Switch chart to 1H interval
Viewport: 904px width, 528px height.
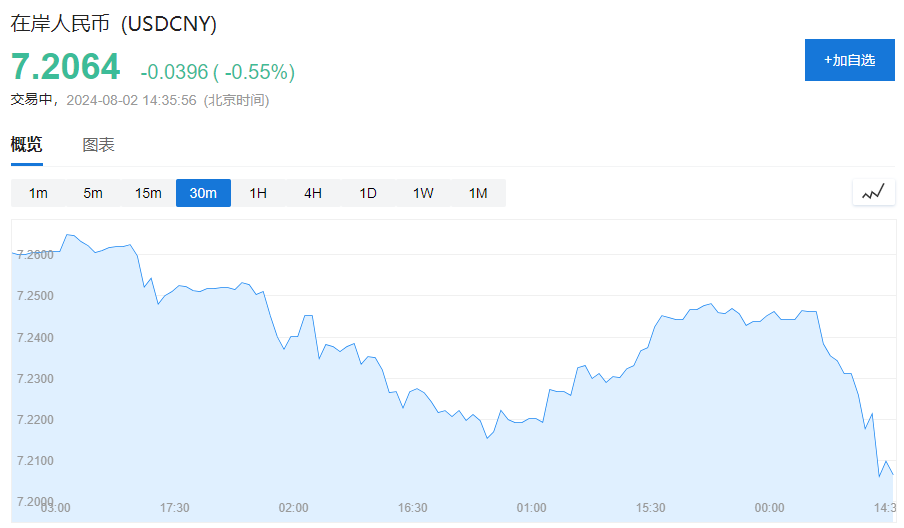pos(258,193)
